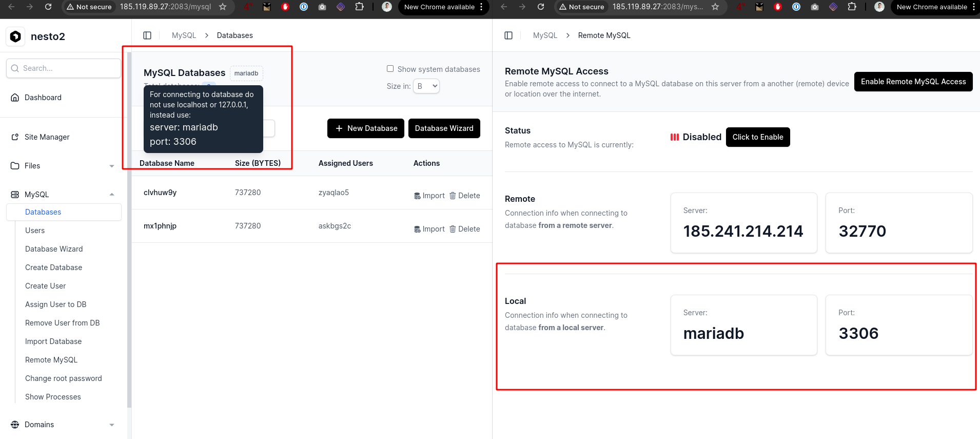This screenshot has width=980, height=439.
Task: Toggle sidebar panel icon in Remote MySQL window
Action: pyautogui.click(x=508, y=35)
